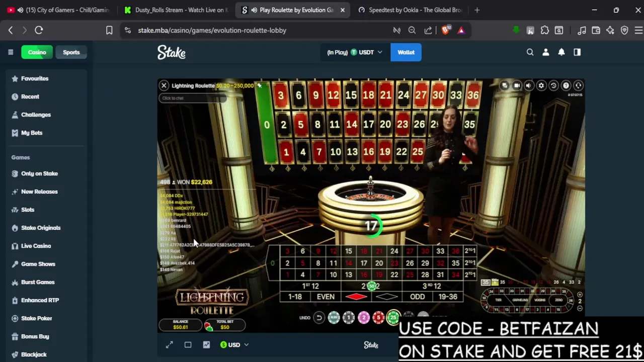Select the red 5 value chip
Viewport: 644px width, 362px height.
(378, 318)
